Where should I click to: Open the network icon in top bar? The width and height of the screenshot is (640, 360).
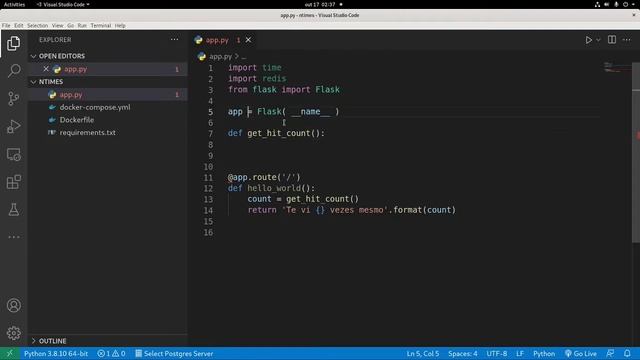(x=597, y=4)
